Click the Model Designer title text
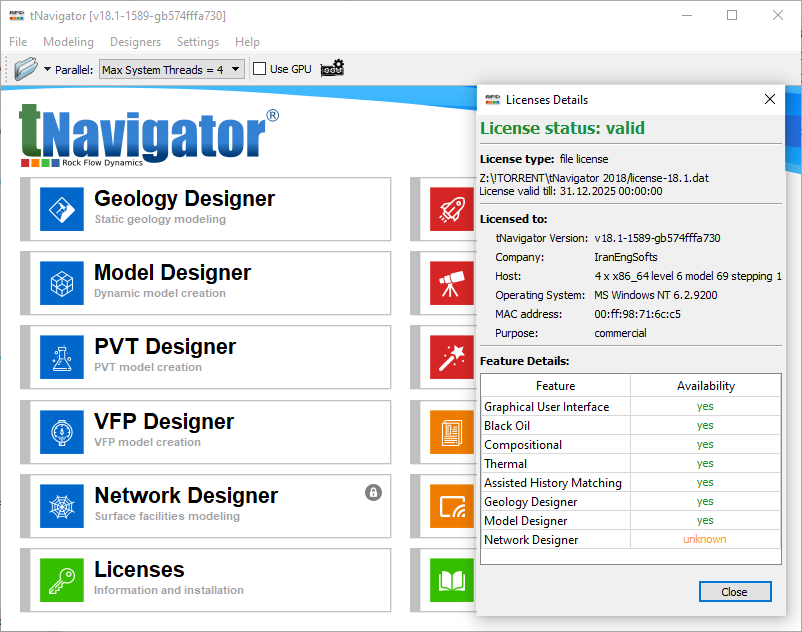The image size is (802, 632). point(172,273)
